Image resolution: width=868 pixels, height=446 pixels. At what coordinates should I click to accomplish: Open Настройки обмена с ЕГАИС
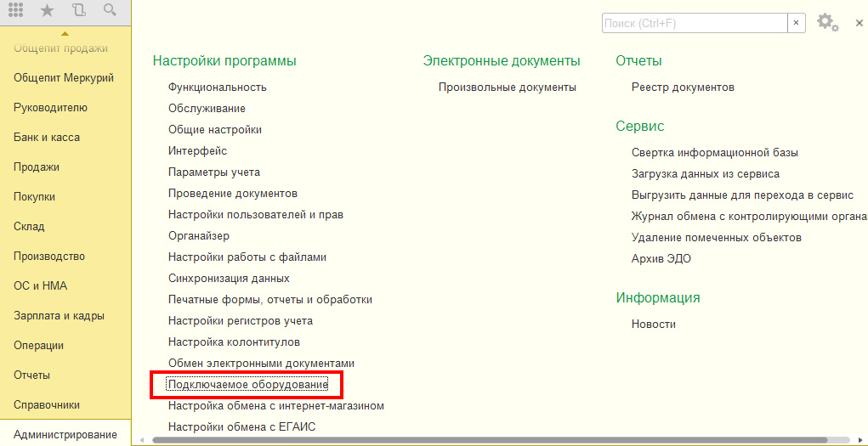[242, 427]
